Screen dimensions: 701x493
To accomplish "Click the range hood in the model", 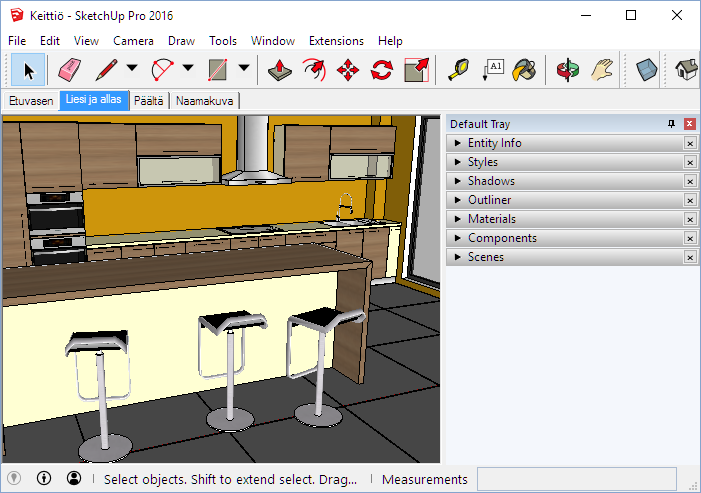I will [255, 152].
